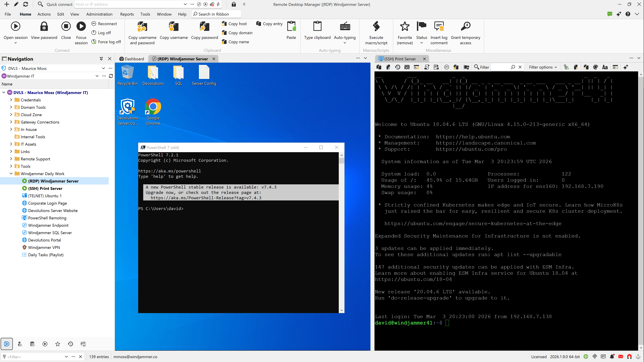Viewport: 644px width, 362px height.
Task: Open the Recent connections view in navigation footer
Action: click(70, 344)
